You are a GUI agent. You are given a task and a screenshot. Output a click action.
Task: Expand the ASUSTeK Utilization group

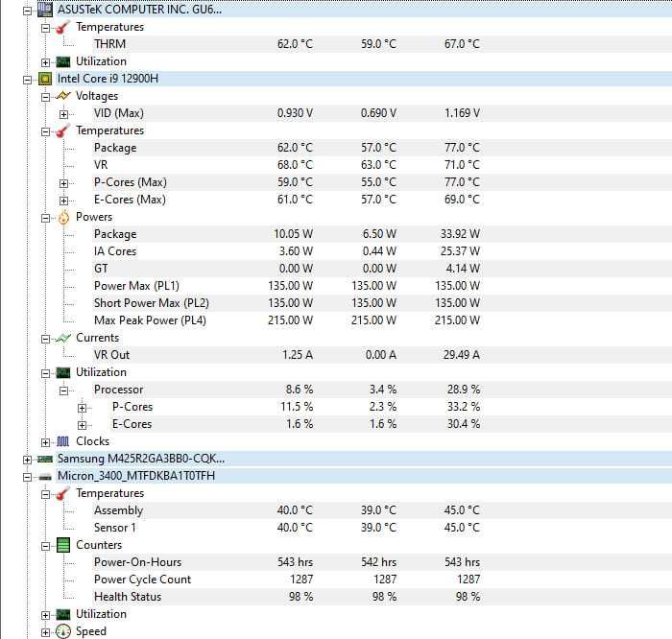[x=45, y=62]
